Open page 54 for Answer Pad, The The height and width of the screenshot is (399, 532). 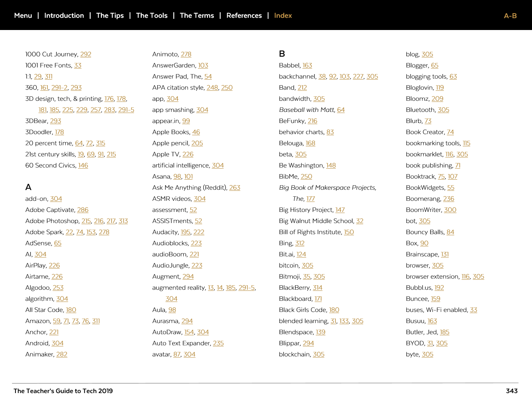(x=208, y=76)
